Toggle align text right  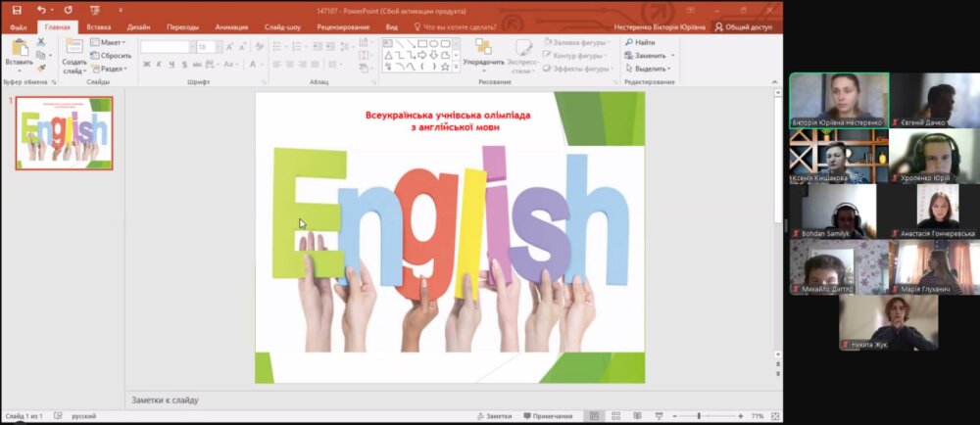click(303, 65)
